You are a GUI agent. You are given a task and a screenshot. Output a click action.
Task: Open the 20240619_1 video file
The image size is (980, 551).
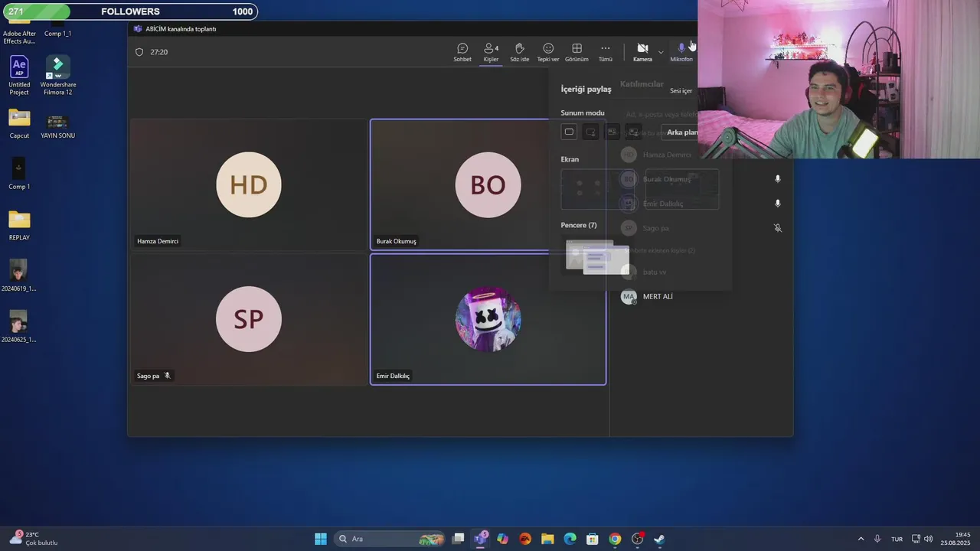click(19, 275)
